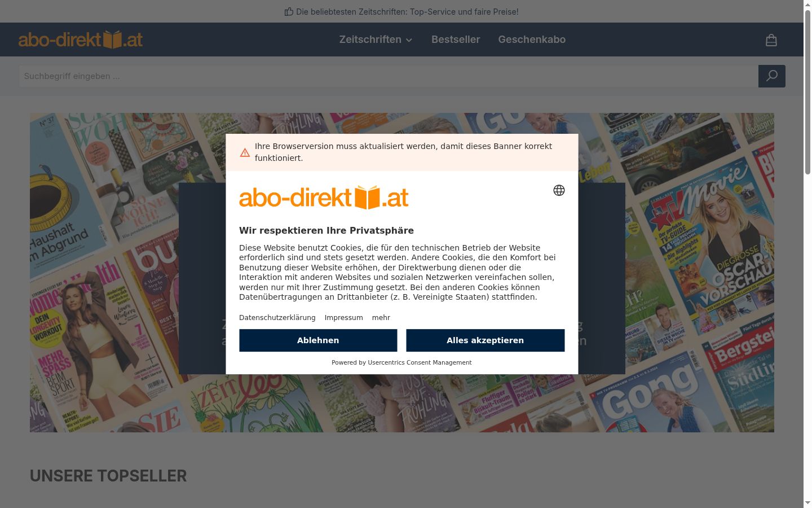
Task: Go to the Geschenkabo page
Action: tap(532, 40)
